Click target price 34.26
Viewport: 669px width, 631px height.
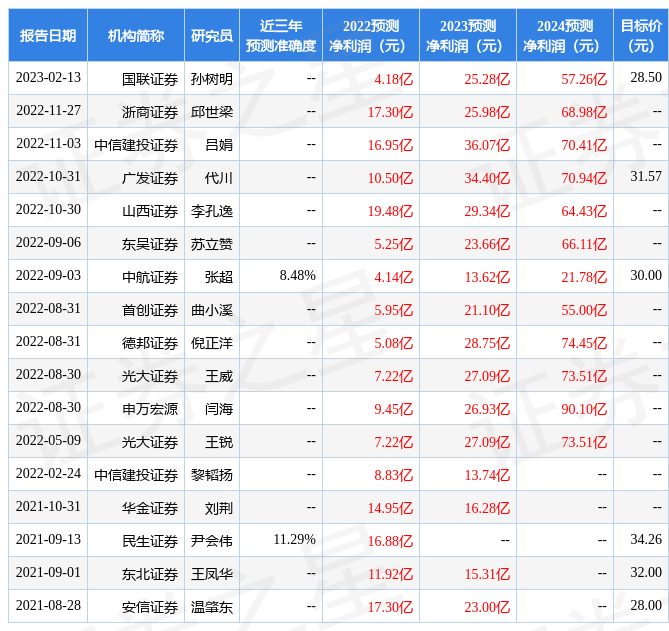click(646, 539)
